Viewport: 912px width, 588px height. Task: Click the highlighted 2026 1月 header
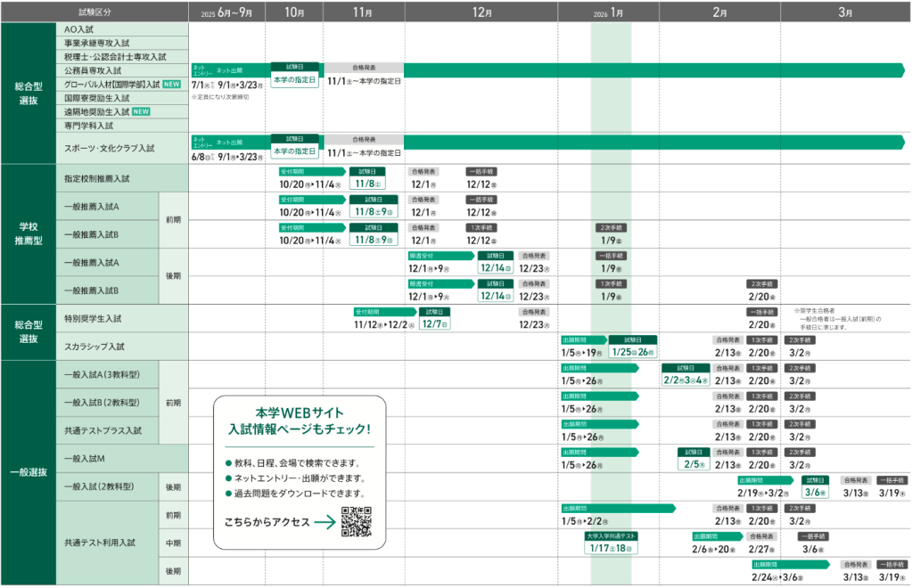click(610, 12)
